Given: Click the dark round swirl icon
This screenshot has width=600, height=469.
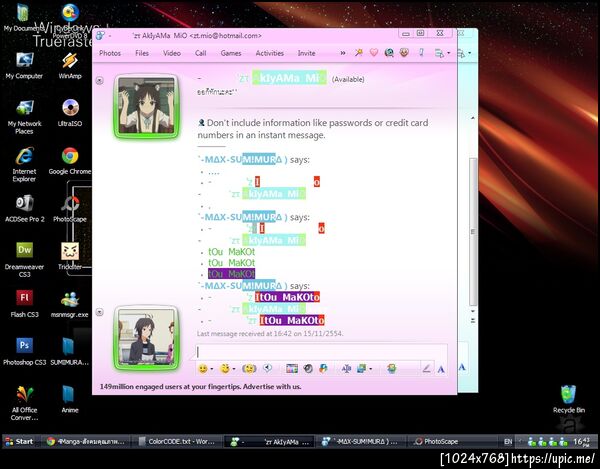Looking at the screenshot, I should click(308, 369).
